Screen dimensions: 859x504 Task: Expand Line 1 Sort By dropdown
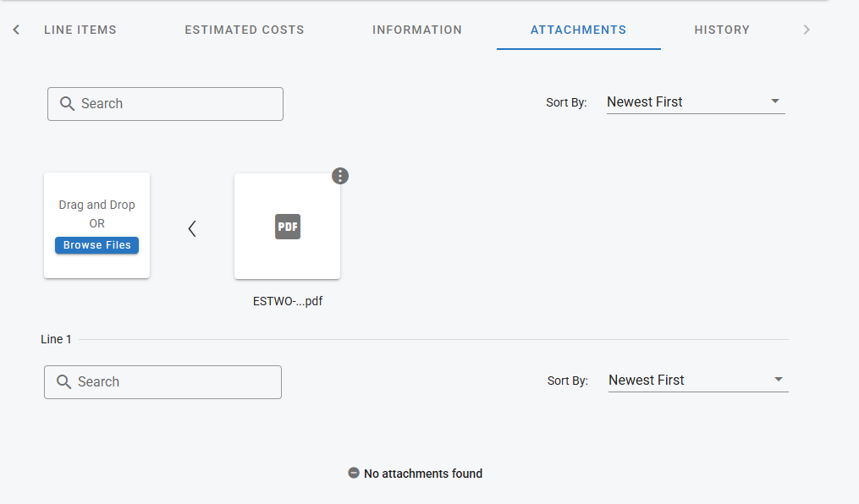(x=697, y=381)
